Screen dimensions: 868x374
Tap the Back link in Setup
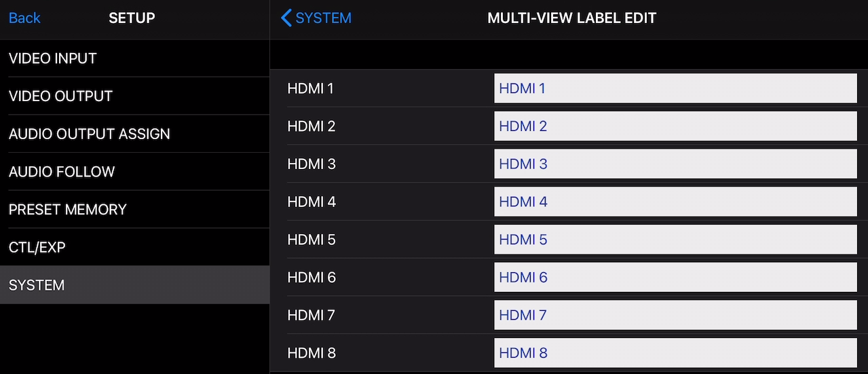tap(24, 18)
